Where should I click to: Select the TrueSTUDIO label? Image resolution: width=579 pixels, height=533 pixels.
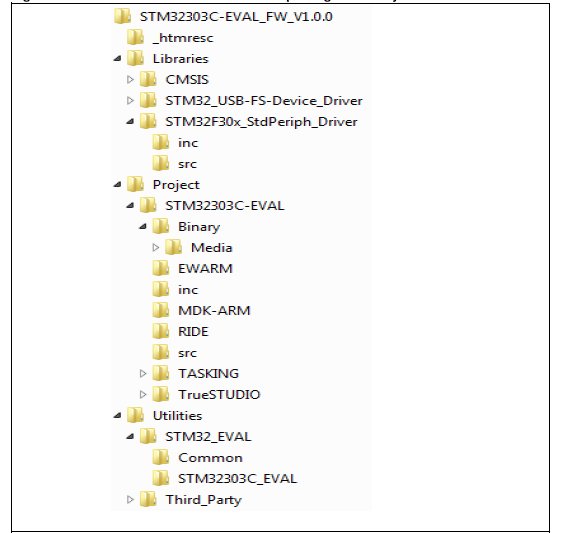[219, 395]
